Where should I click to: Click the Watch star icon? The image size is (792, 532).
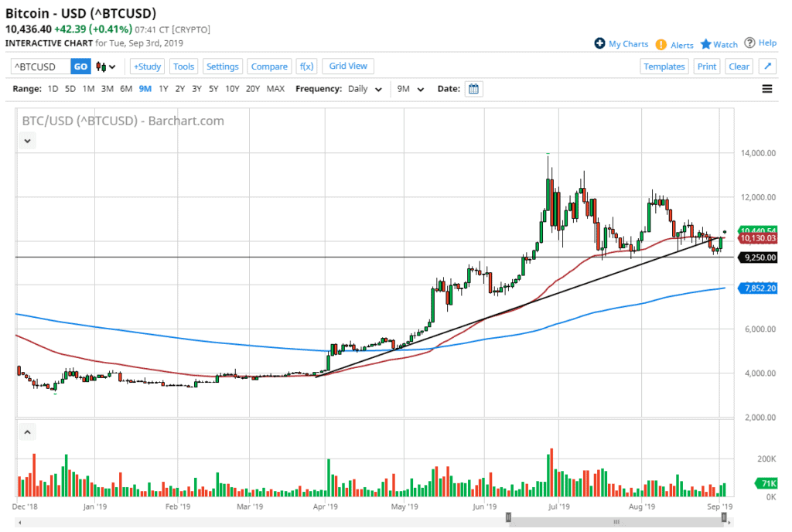705,45
